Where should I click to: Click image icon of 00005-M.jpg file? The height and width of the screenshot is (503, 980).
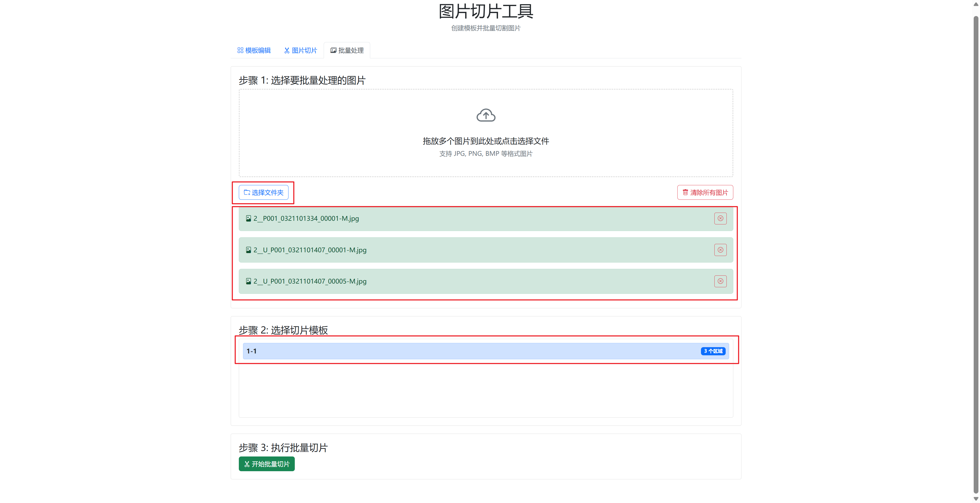coord(249,281)
